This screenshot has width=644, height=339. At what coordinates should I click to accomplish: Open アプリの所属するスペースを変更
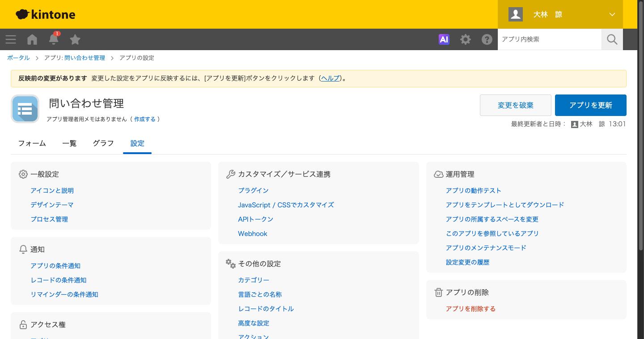pyautogui.click(x=492, y=219)
